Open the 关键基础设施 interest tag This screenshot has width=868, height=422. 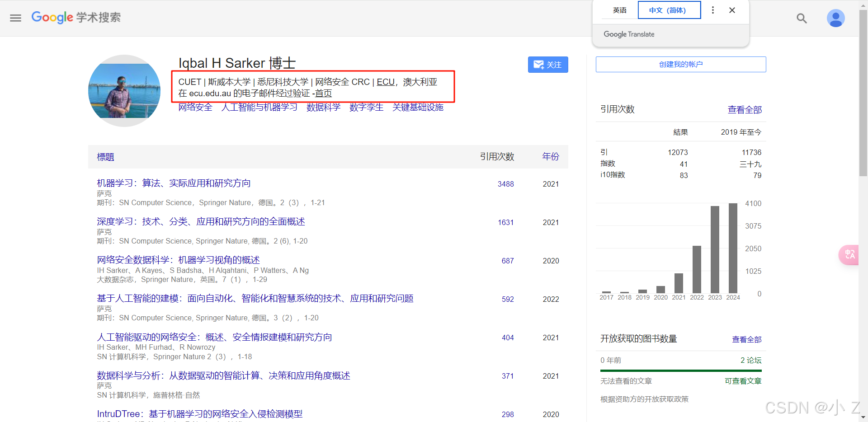pos(418,107)
